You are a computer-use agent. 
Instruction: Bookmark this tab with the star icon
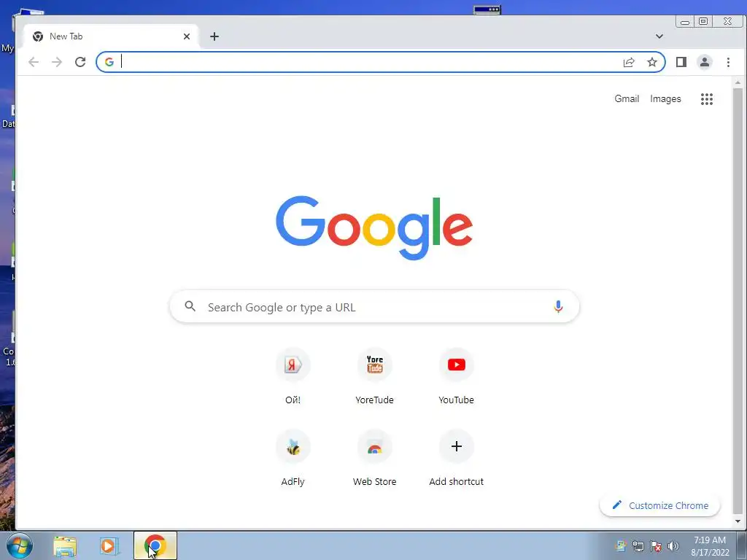(x=652, y=62)
